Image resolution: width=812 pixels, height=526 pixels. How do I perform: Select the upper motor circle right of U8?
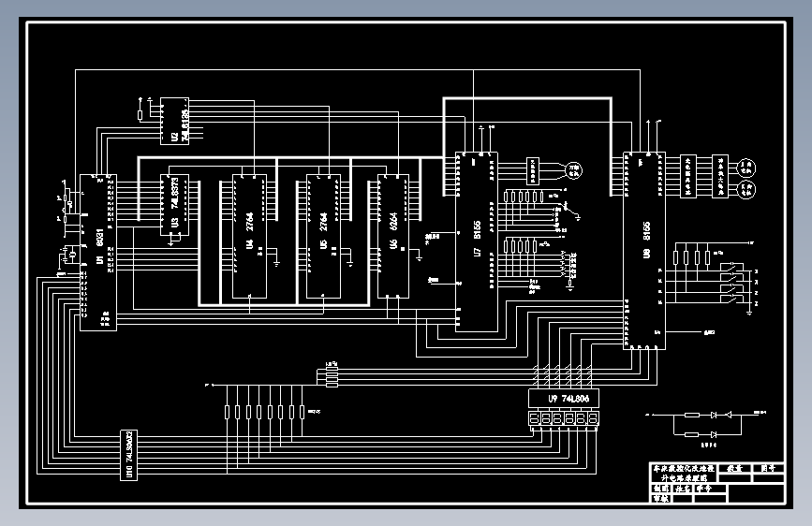[x=746, y=168]
